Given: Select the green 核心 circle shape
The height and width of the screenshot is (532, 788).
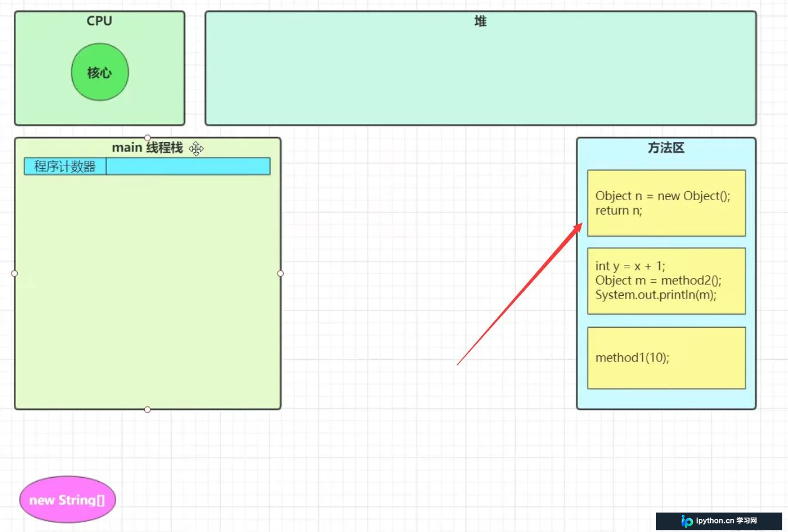Looking at the screenshot, I should pos(100,72).
